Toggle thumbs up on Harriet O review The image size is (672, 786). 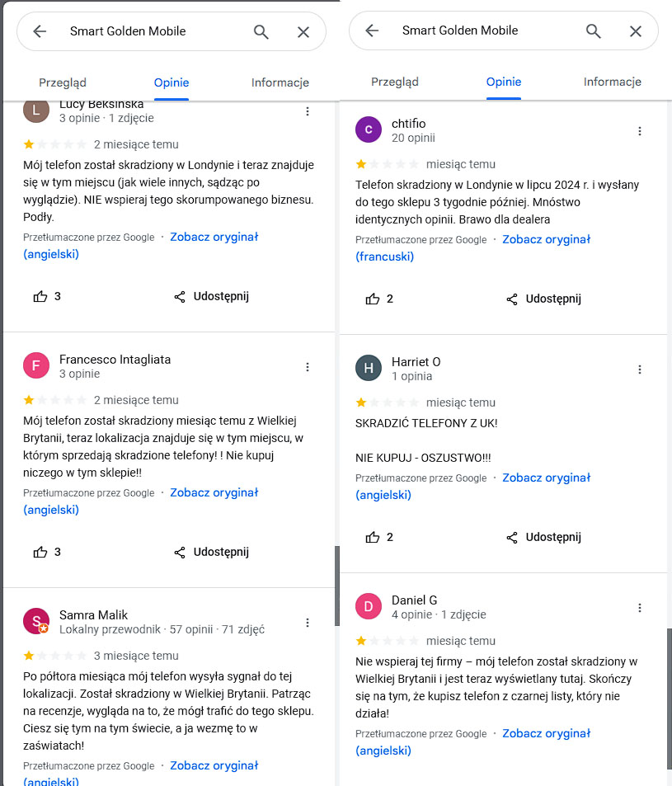pos(373,538)
